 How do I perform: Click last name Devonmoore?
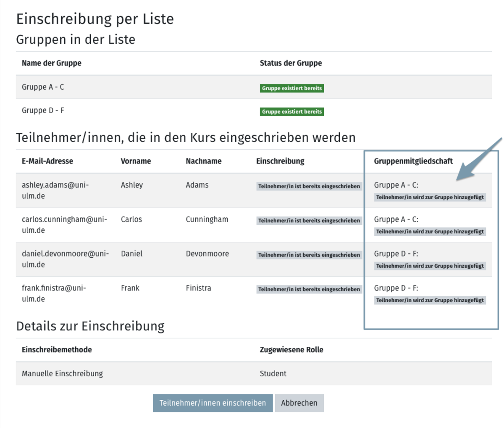[x=207, y=254]
